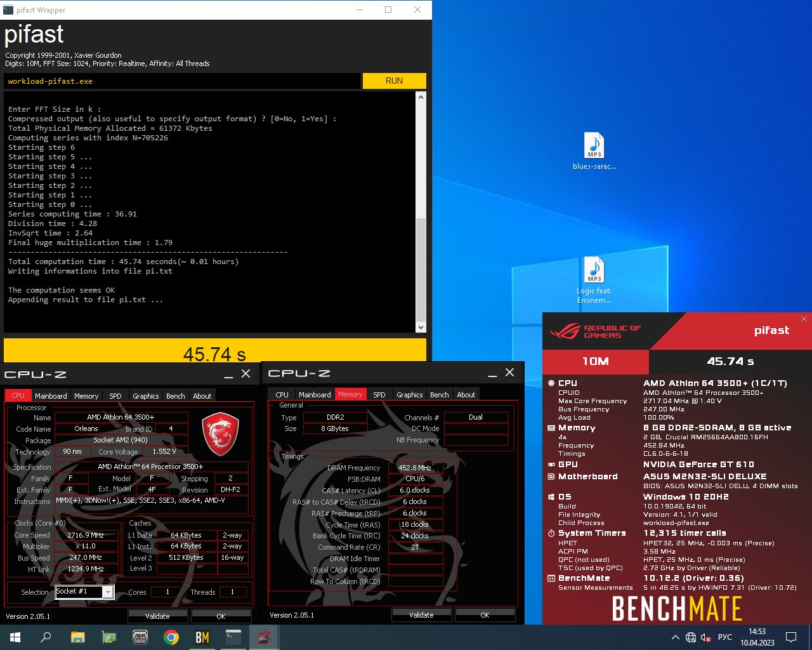Click OK in the right CPU-Z window
Viewport: 812px width, 650px height.
485,614
